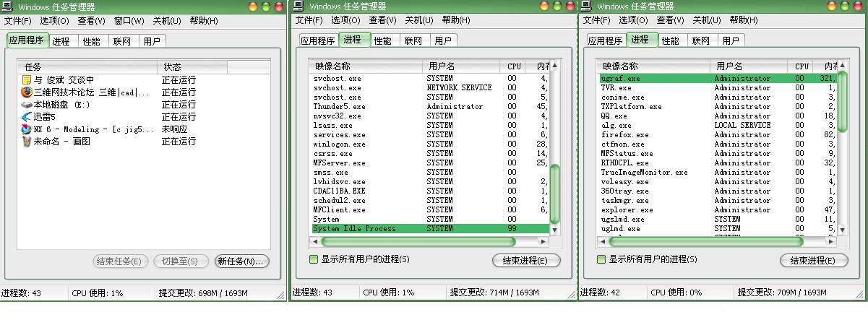Select QQ.exe process row
868x325 pixels.
tap(718, 116)
